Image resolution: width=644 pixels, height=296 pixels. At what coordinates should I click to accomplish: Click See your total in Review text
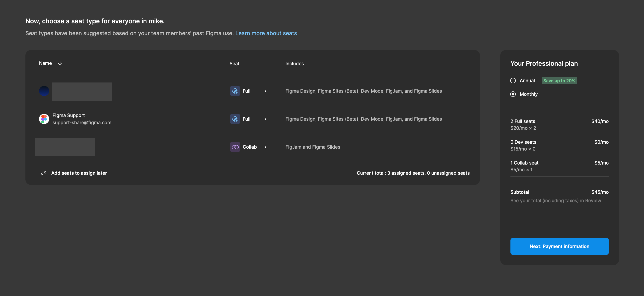click(556, 201)
